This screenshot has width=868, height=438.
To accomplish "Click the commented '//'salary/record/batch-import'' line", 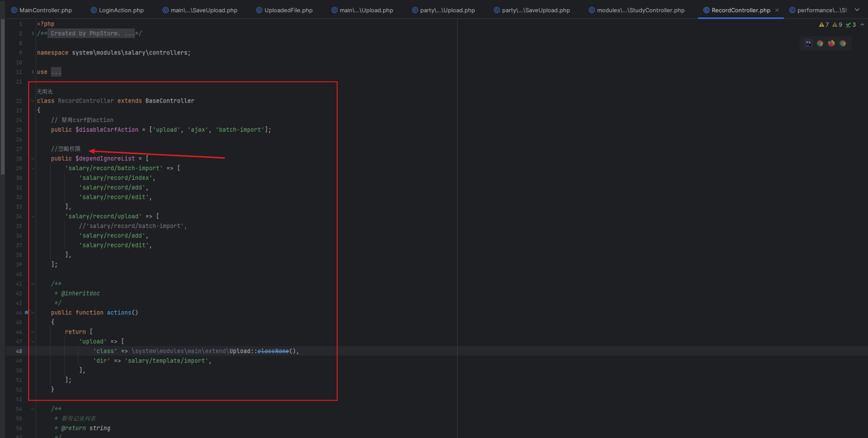I will coord(133,226).
